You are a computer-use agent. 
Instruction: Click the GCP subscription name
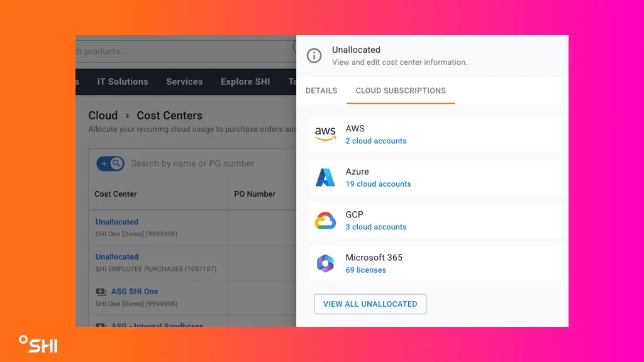354,215
